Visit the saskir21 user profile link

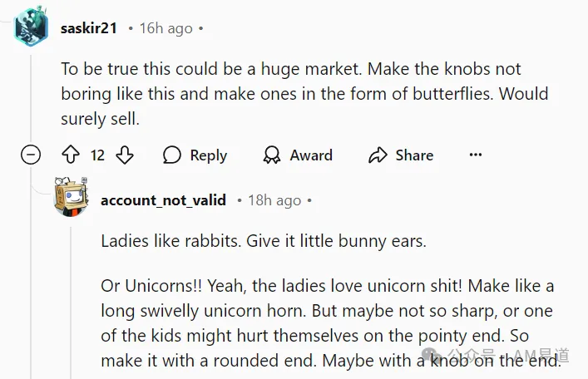[89, 28]
